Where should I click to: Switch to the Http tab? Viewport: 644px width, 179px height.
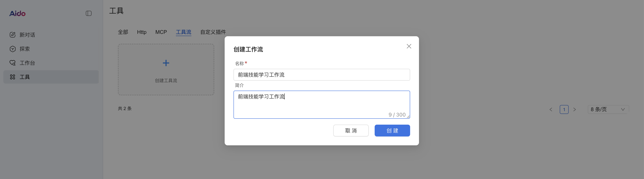(x=142, y=32)
